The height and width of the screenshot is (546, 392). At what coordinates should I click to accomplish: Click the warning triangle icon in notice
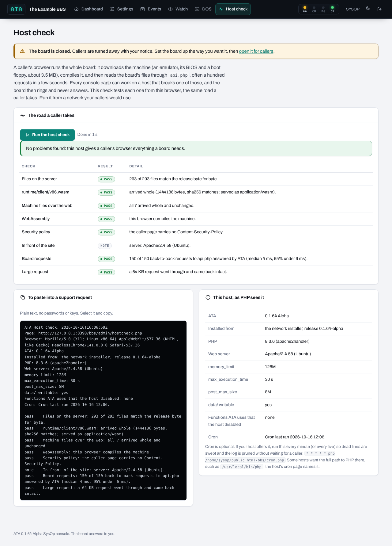tap(22, 51)
